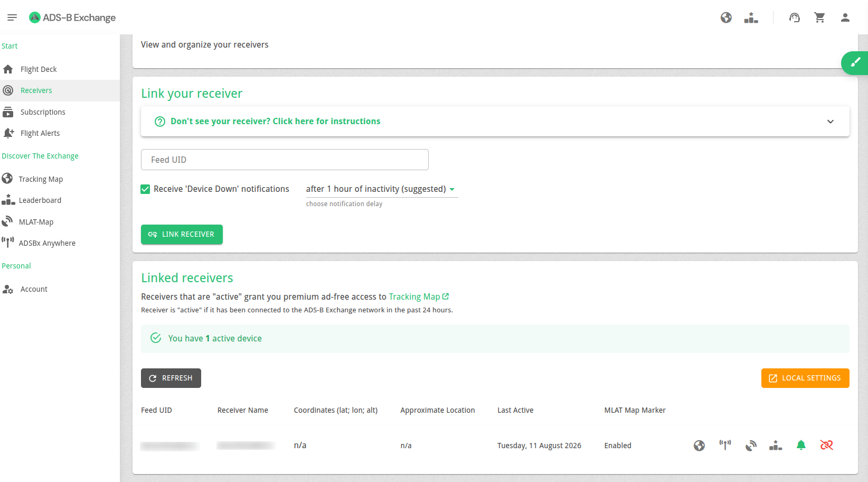
Task: Unlink the receiver with red broken-link icon
Action: click(x=827, y=446)
